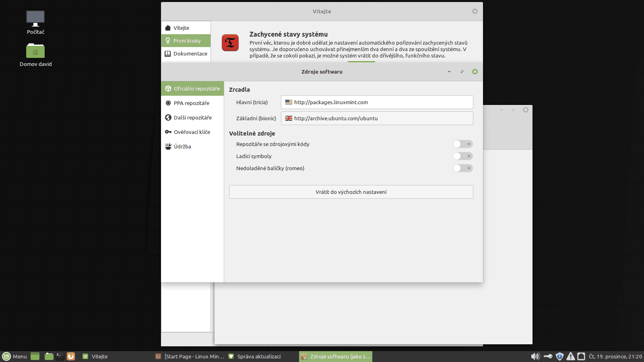
Task: Launch Firefox from the taskbar
Action: 71,356
